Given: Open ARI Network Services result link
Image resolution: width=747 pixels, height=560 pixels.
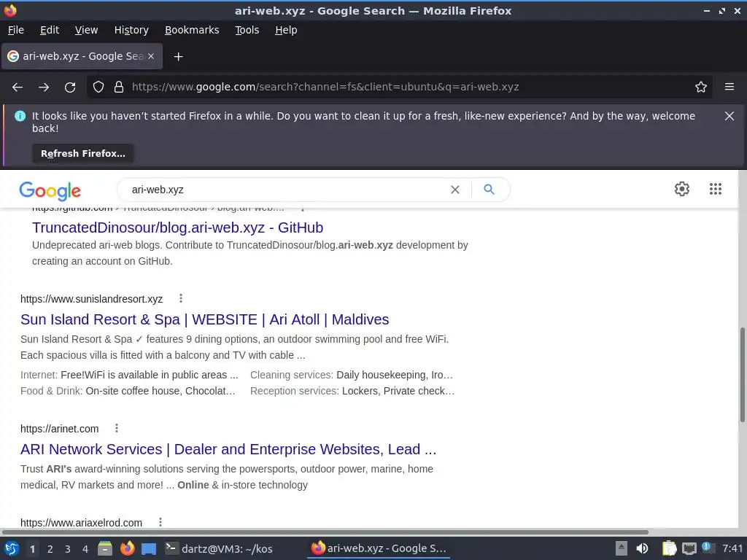Looking at the screenshot, I should [228, 449].
